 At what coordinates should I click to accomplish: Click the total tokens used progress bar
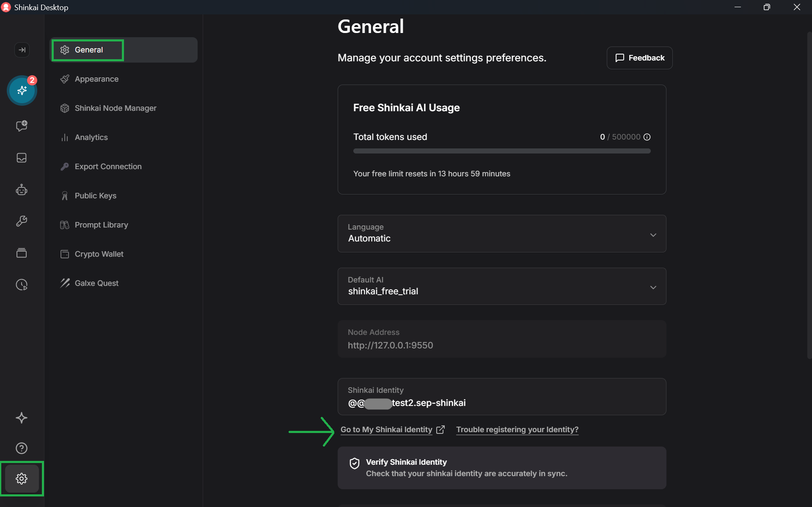[x=501, y=151]
